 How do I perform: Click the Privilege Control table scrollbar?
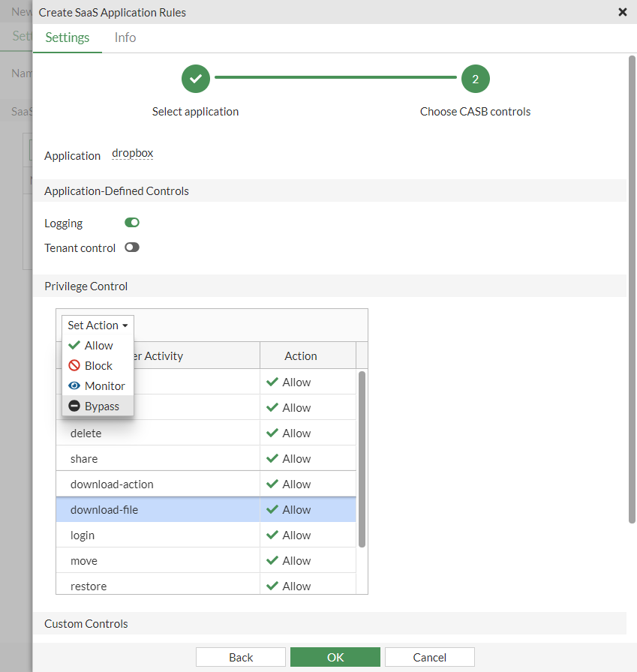(x=362, y=457)
